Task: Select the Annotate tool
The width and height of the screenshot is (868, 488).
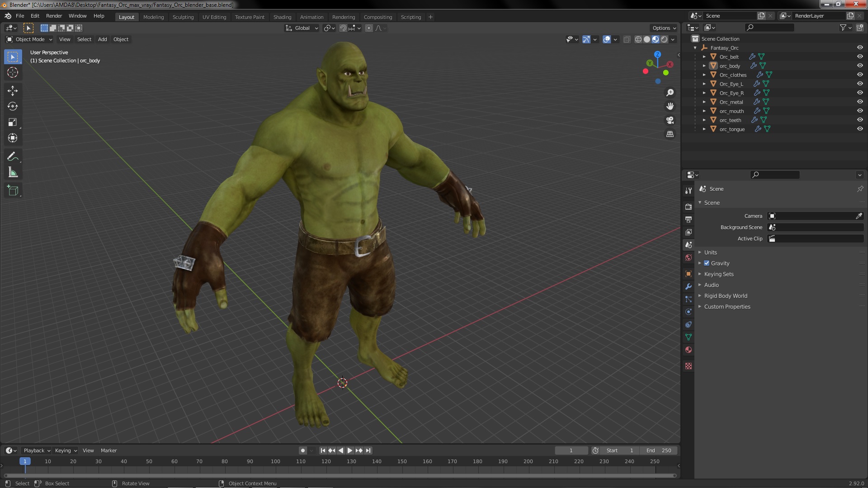Action: click(x=13, y=157)
